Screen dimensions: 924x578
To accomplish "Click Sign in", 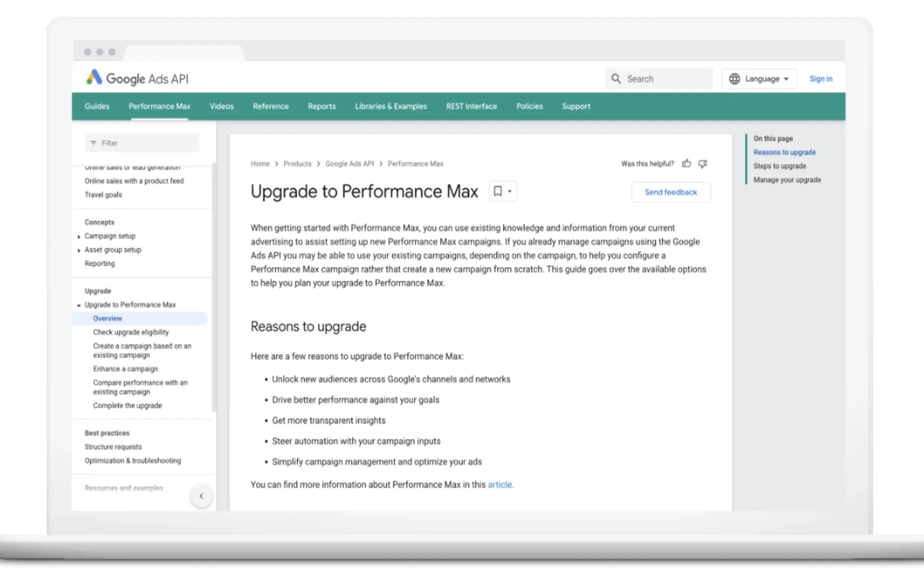I will 821,79.
